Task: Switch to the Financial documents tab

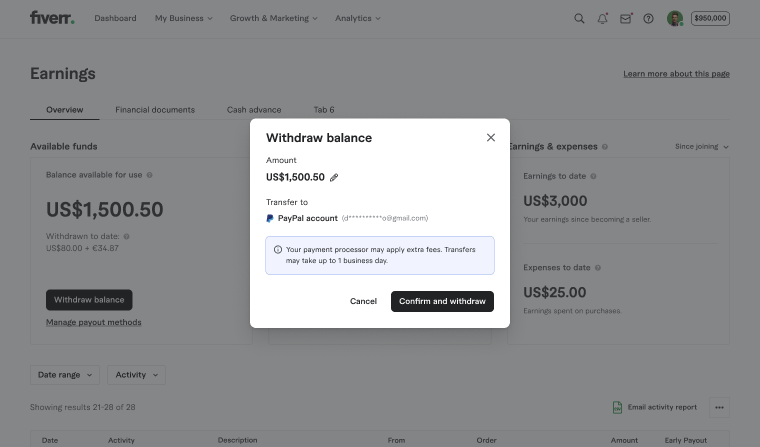Action: click(x=155, y=109)
